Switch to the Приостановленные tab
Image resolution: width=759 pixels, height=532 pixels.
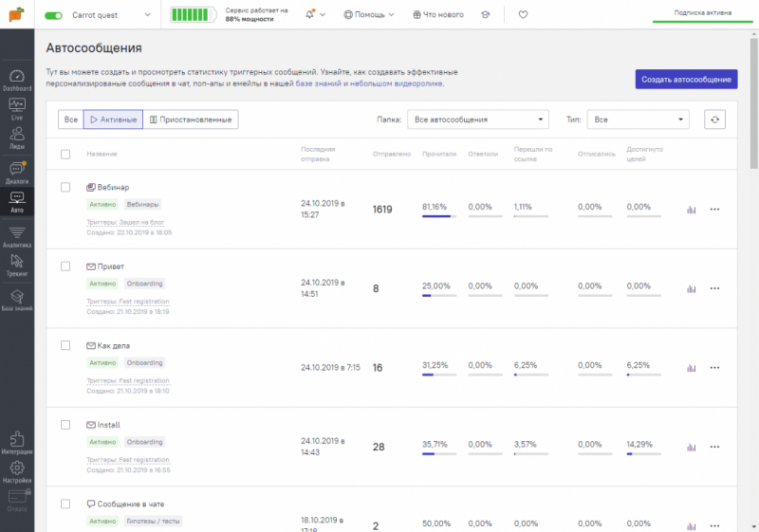(x=191, y=119)
